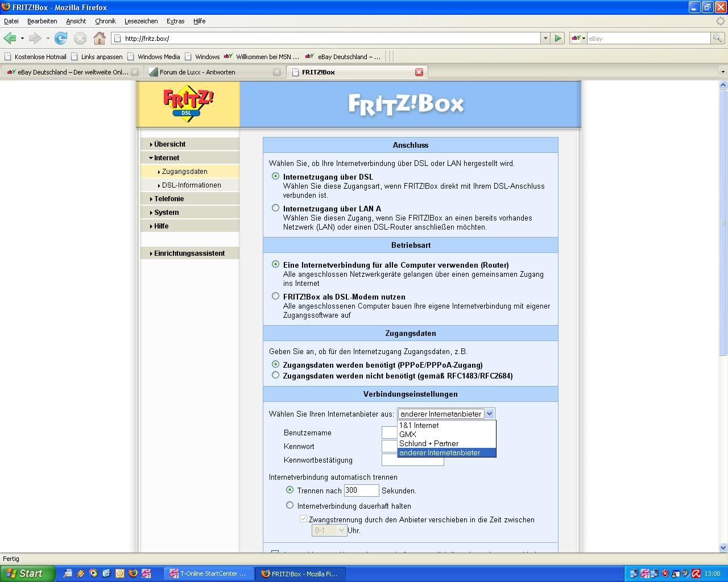Select anderer Internetanbieter highlighted option

pos(446,452)
